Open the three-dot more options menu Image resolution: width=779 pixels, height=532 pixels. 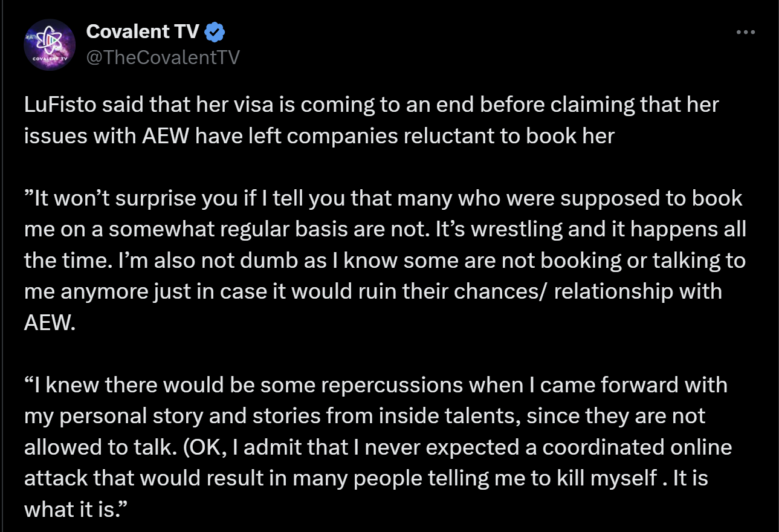(x=746, y=32)
